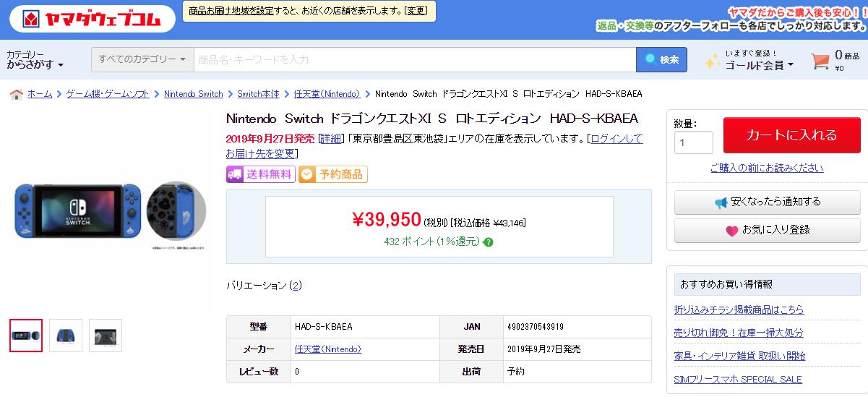The width and height of the screenshot is (868, 397).
Task: Open the 任天堂(Nintendo) breadcrumb link
Action: click(x=327, y=94)
